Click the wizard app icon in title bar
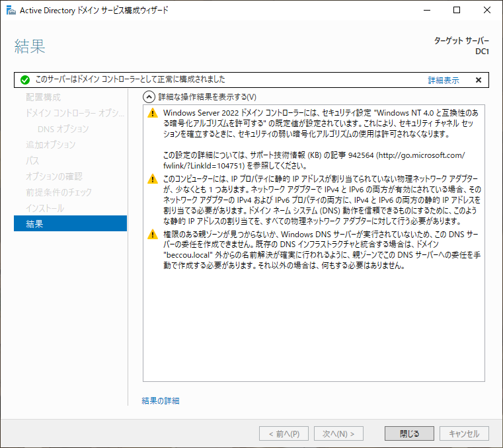The height and width of the screenshot is (448, 503). (x=10, y=11)
